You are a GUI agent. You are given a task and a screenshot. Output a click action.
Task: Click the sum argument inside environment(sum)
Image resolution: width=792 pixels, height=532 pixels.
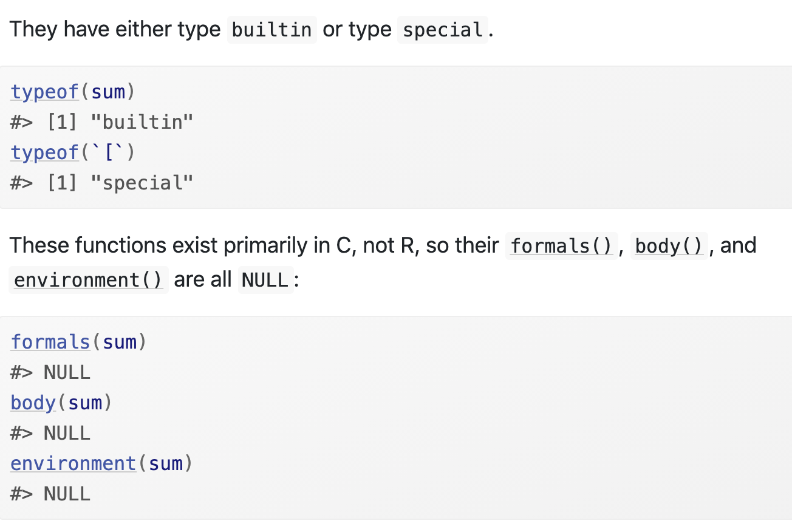(x=166, y=463)
